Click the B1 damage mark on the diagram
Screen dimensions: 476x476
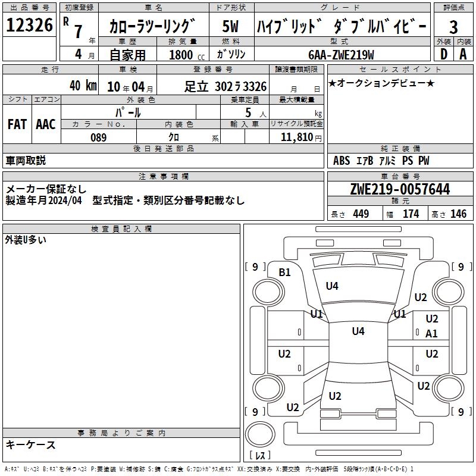tap(285, 273)
